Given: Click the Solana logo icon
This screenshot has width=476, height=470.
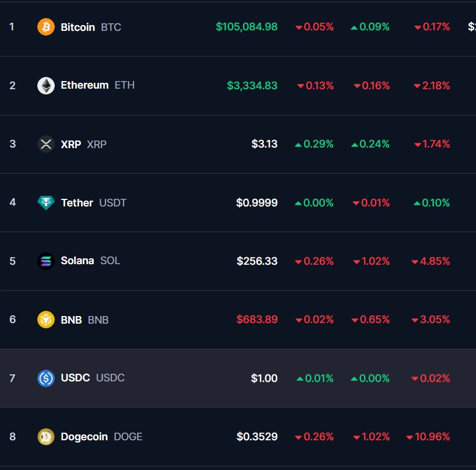Looking at the screenshot, I should click(46, 261).
